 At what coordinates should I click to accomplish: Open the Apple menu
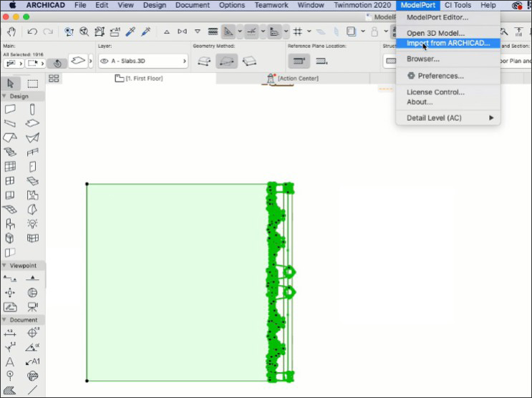click(13, 5)
